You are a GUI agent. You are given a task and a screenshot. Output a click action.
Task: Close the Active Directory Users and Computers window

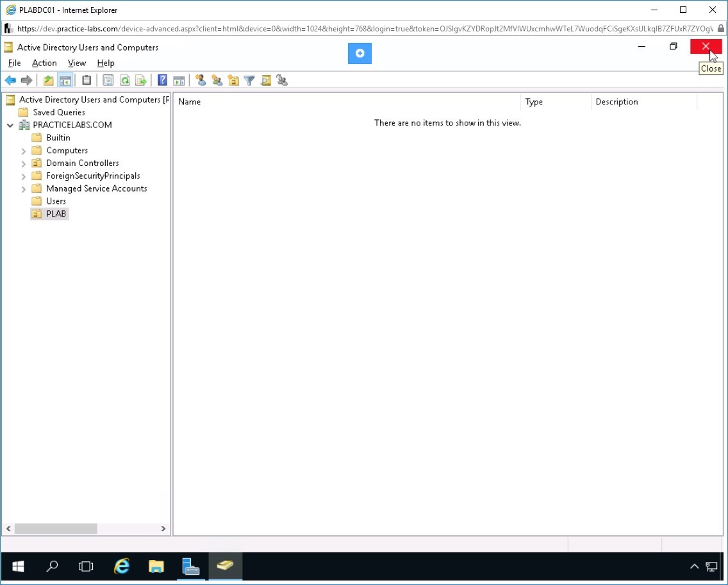[x=706, y=46]
